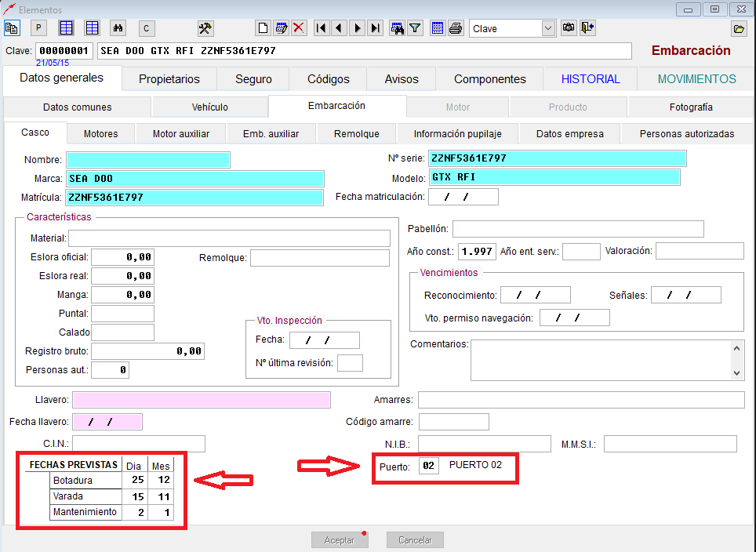Viewport: 756px width, 552px height.
Task: Switch to the Componentes tab
Action: tap(490, 79)
